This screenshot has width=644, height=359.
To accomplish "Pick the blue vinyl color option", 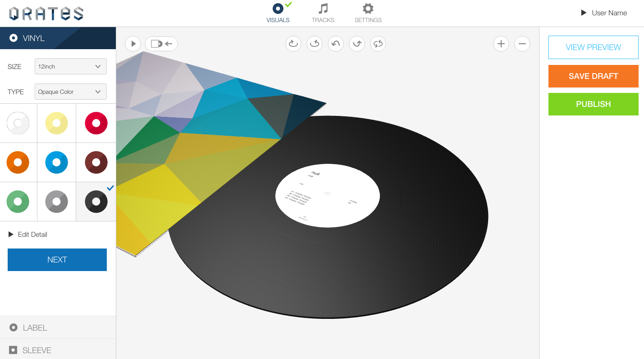I will tap(57, 162).
